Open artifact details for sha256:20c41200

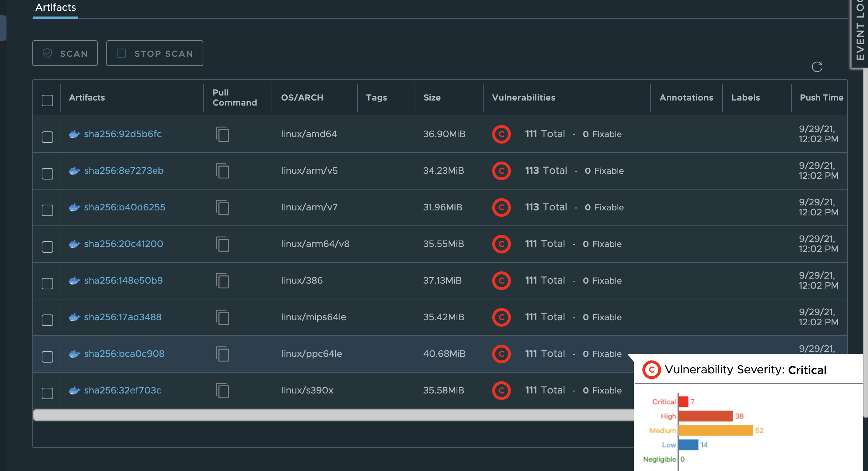(124, 244)
